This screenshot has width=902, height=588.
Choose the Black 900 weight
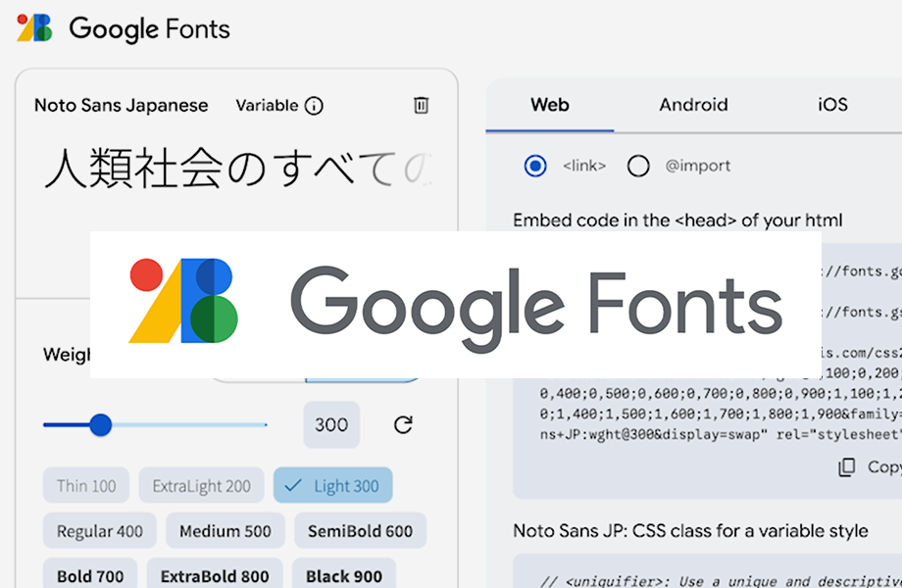(x=342, y=575)
